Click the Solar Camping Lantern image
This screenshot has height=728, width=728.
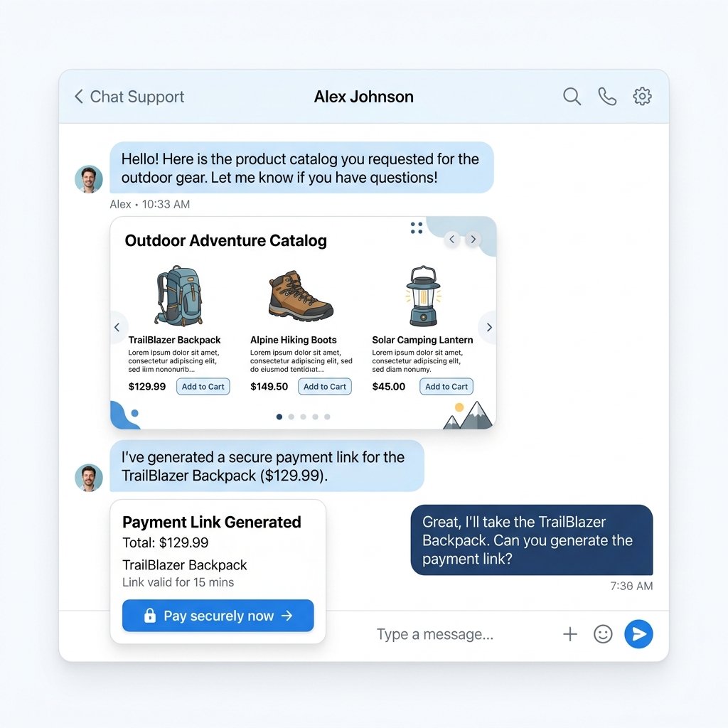tap(423, 296)
